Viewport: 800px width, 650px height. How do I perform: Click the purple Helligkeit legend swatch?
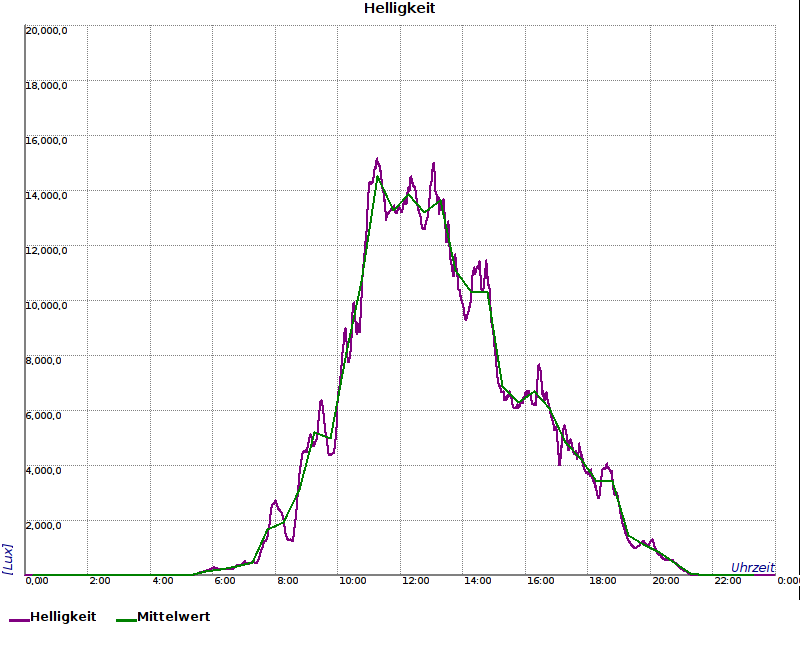pos(19,620)
